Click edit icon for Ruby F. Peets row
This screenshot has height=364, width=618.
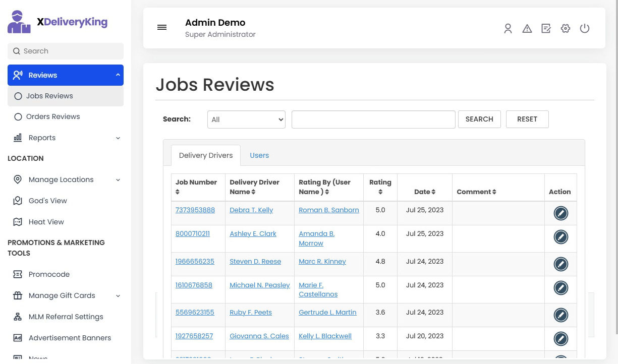click(x=560, y=315)
